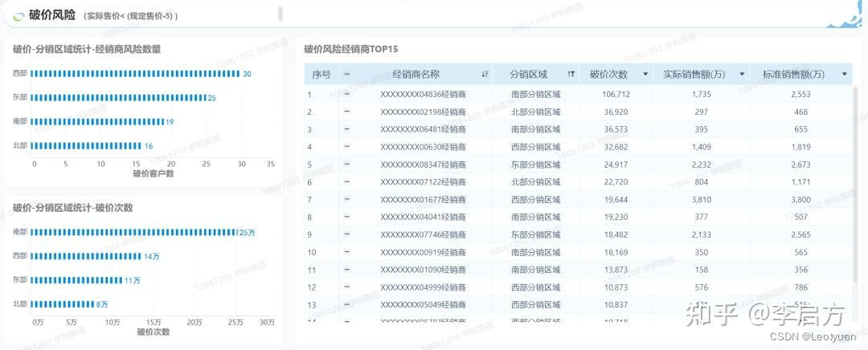Select the 东部 bar showing 25 customers
Viewport: 868px width, 350px height.
118,98
